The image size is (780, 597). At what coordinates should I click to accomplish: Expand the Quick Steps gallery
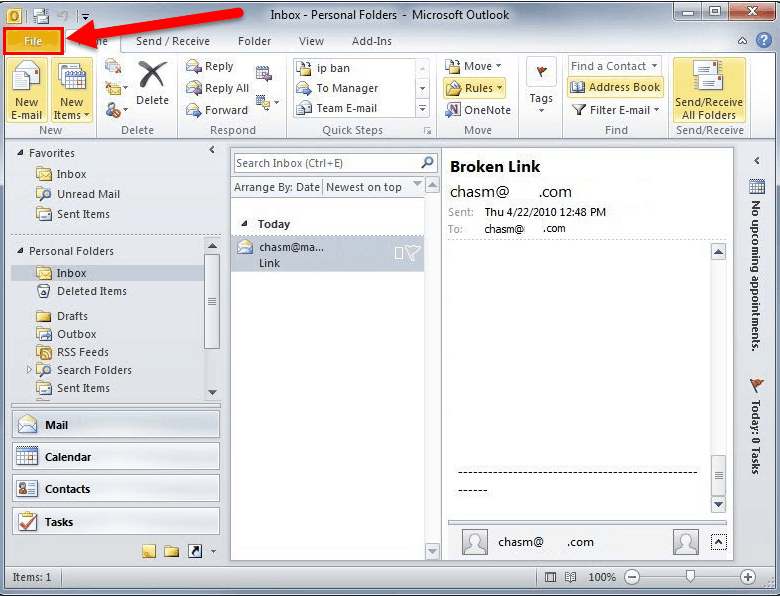click(422, 108)
